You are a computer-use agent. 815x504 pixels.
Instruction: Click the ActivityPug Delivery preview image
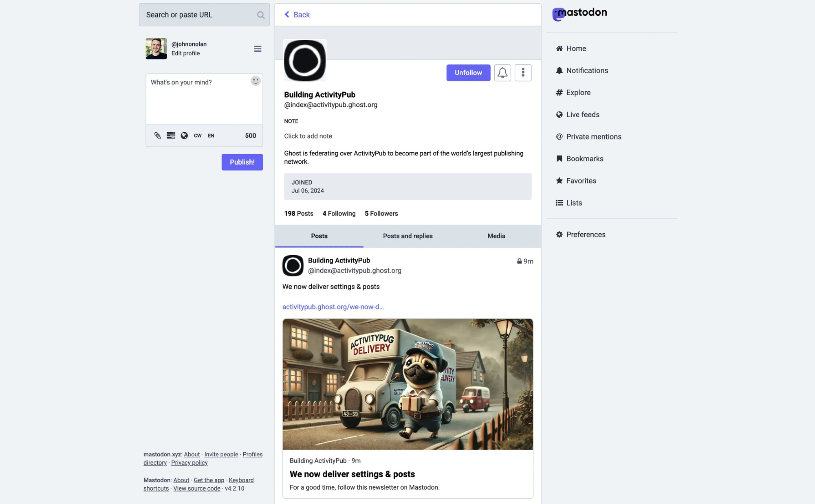click(x=407, y=384)
